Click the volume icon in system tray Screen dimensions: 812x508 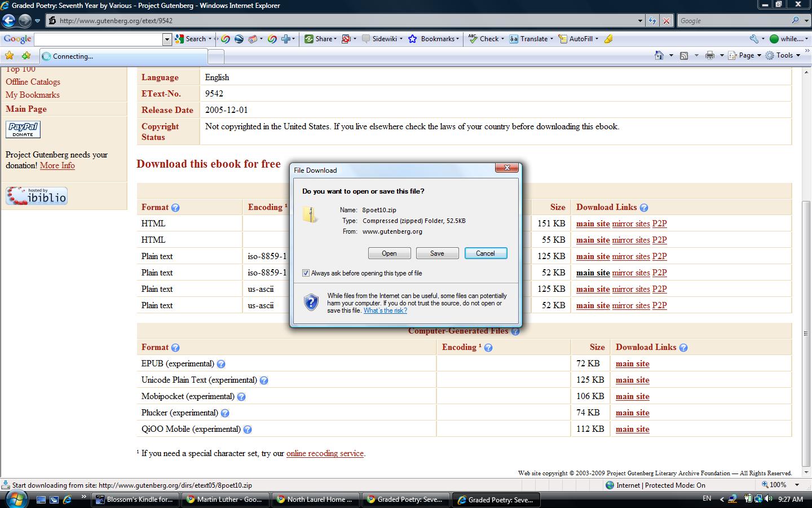coord(769,499)
